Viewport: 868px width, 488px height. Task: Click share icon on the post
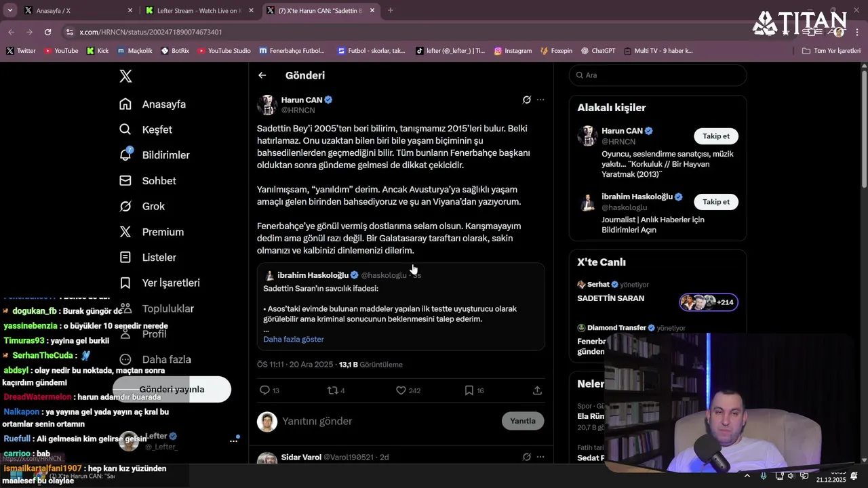[537, 390]
